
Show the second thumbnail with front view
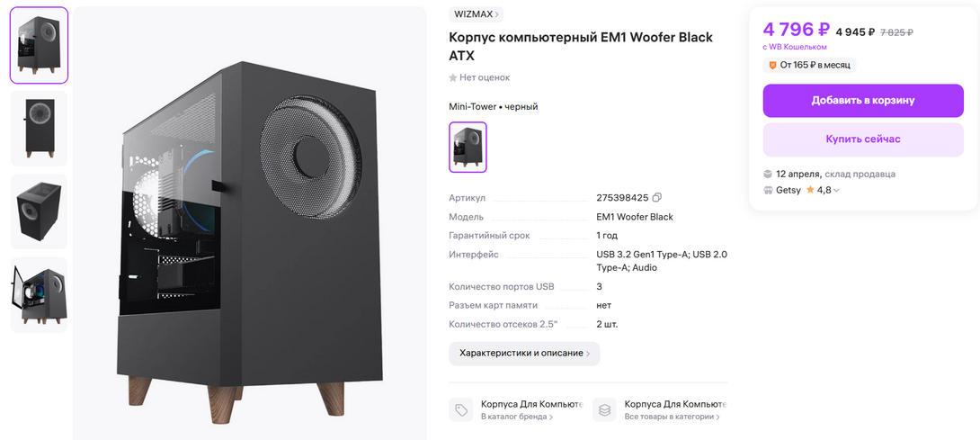[x=39, y=128]
